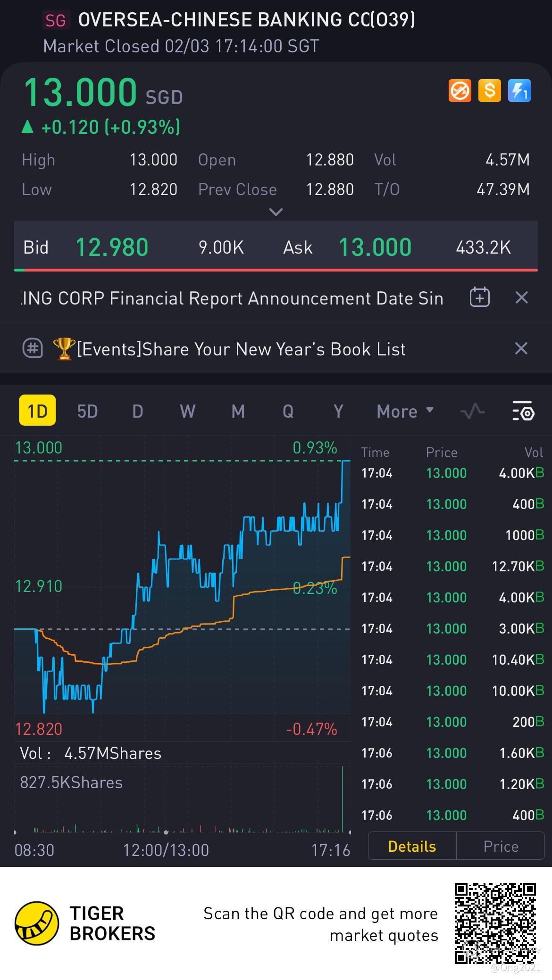
Task: Tap the T/O value 47.39M
Action: click(x=503, y=189)
